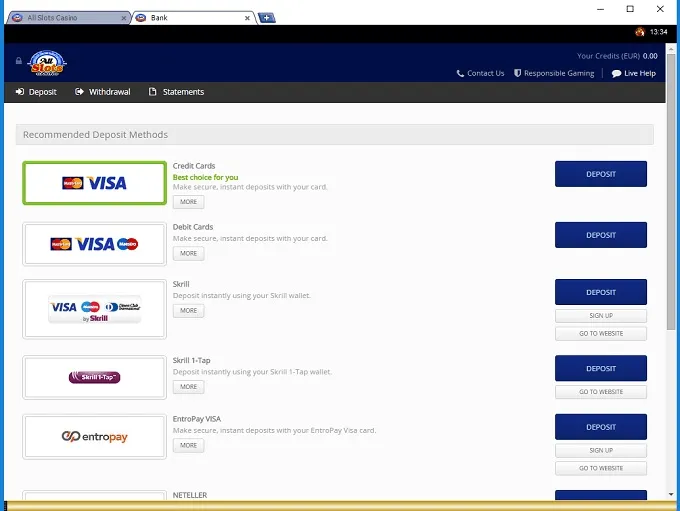
Task: Deposit using Debit Cards
Action: (x=601, y=235)
